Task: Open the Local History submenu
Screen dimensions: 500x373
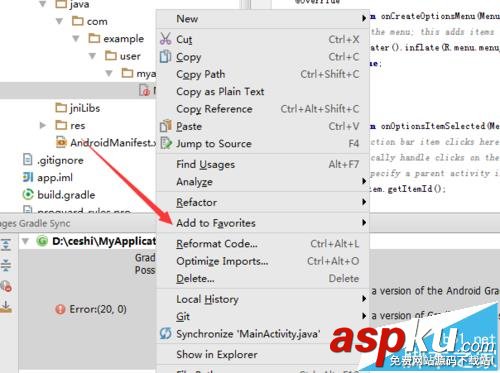Action: click(x=263, y=299)
